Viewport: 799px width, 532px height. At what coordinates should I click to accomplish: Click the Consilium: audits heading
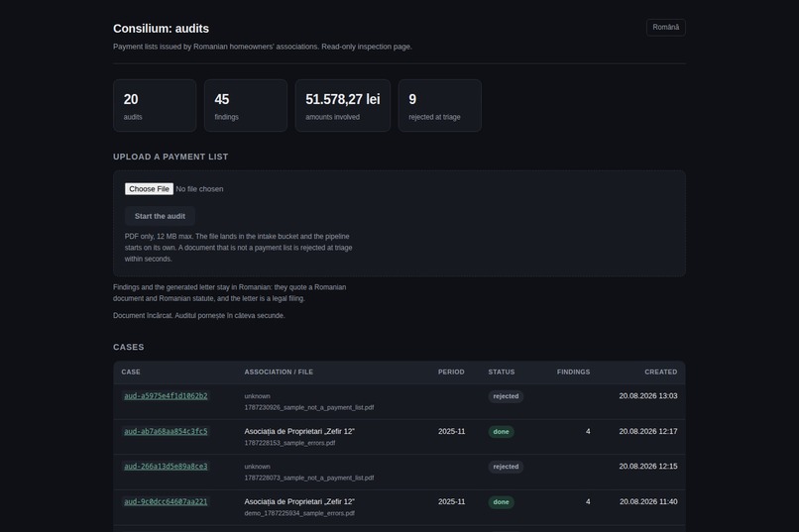(161, 29)
